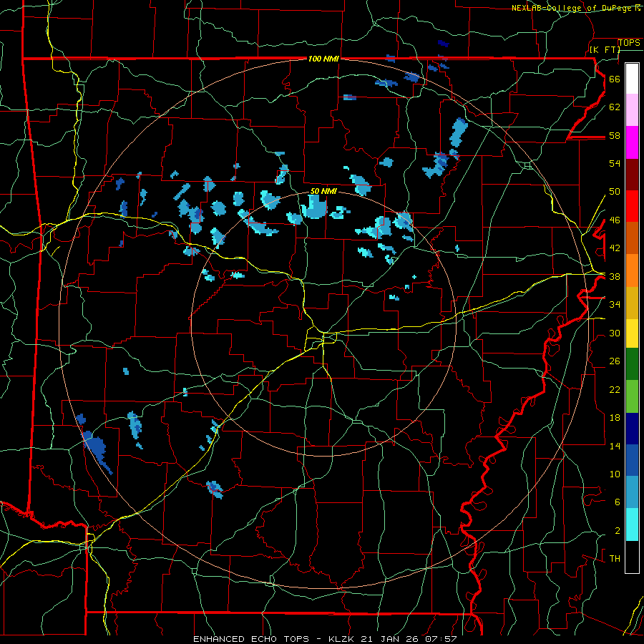Click the "22" legend value
This screenshot has height=644, width=644.
(615, 389)
